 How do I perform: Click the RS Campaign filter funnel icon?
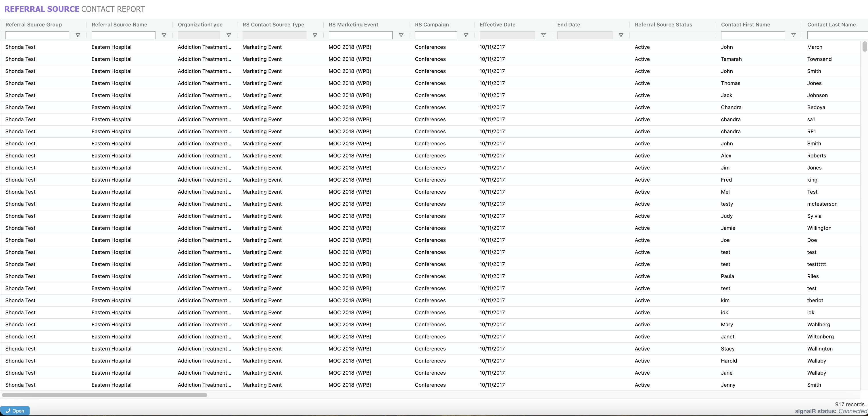[466, 35]
